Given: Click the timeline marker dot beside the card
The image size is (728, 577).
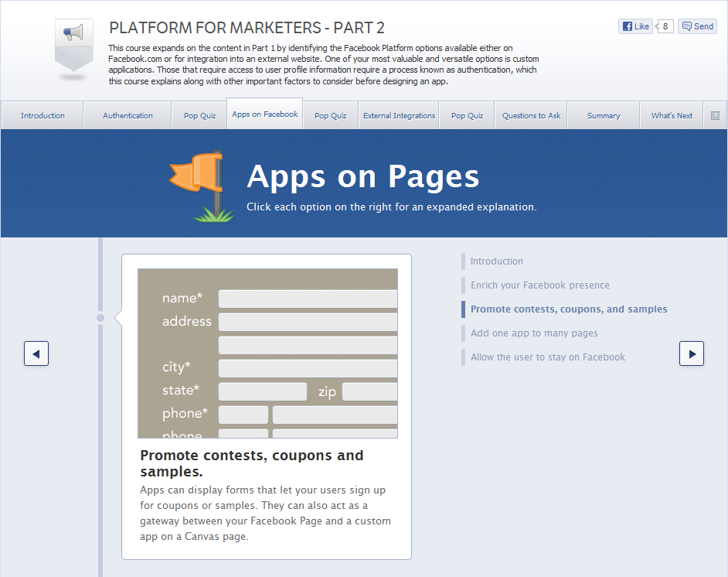Looking at the screenshot, I should 100,318.
